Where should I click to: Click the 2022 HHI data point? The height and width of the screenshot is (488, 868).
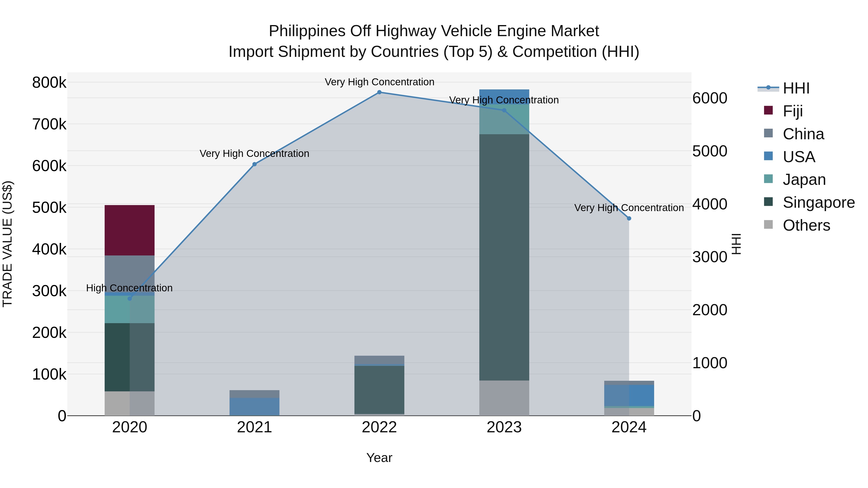(x=380, y=92)
